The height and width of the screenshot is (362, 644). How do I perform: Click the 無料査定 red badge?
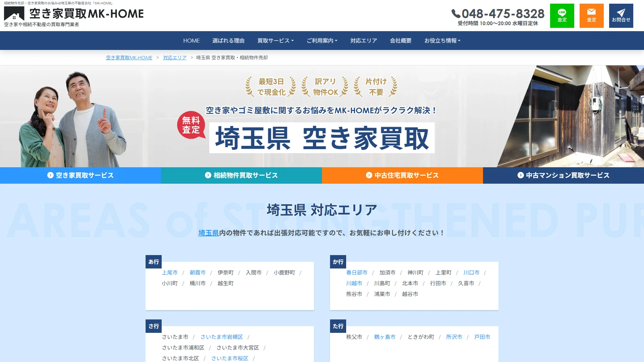point(191,125)
